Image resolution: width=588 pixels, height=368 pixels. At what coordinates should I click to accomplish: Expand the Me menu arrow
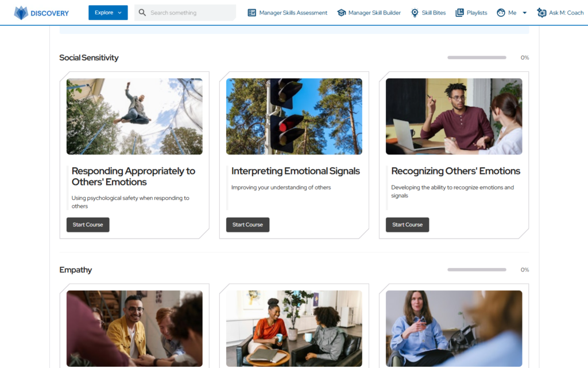tap(525, 13)
